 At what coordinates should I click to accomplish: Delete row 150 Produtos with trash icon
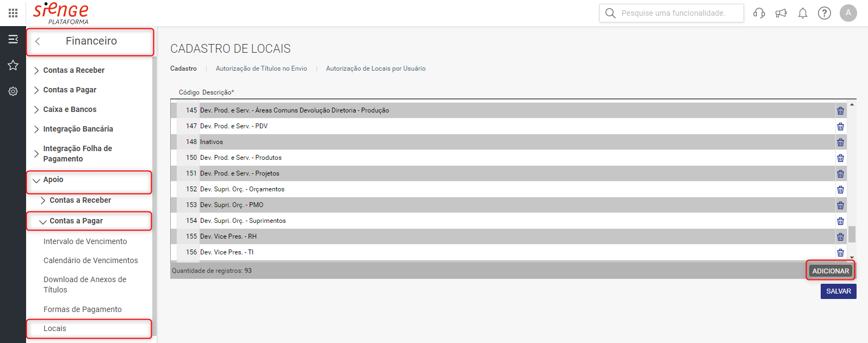click(x=840, y=158)
